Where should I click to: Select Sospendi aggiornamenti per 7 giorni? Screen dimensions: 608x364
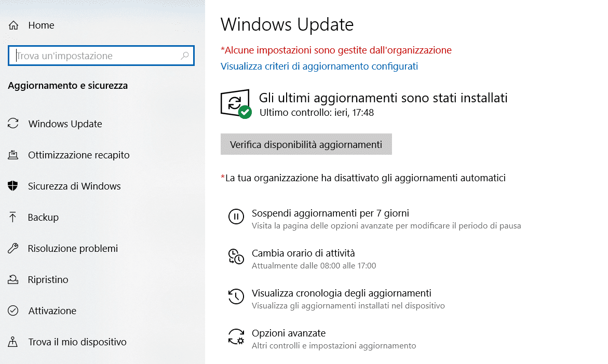330,213
